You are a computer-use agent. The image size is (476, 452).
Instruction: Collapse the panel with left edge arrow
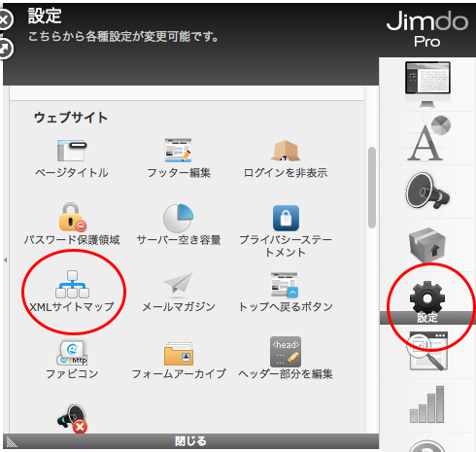coord(6,260)
